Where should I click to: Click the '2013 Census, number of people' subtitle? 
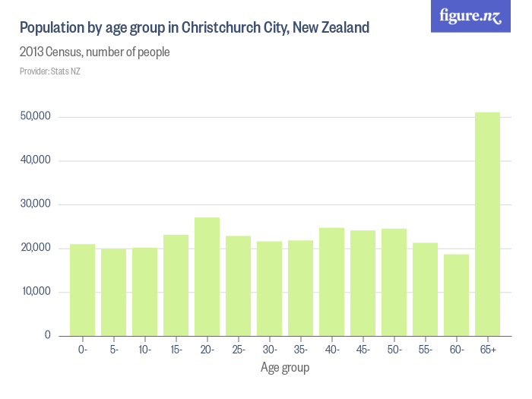point(94,52)
